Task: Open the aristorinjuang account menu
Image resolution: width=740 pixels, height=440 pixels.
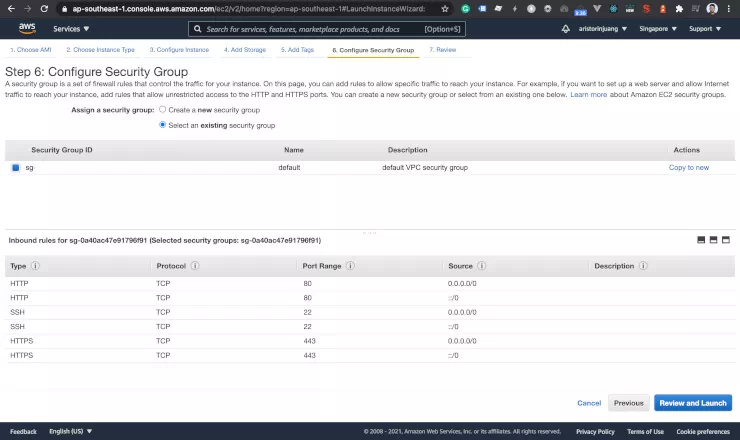Action: tap(603, 29)
